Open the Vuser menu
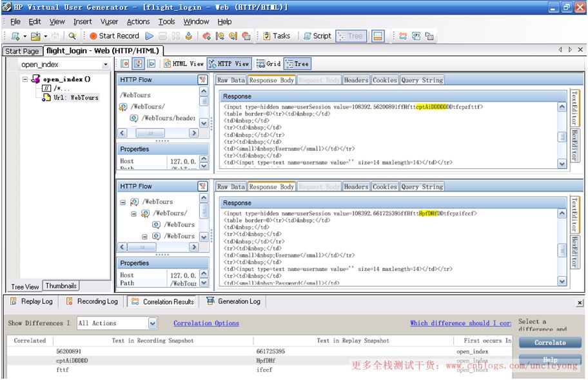The image size is (588, 380). pyautogui.click(x=109, y=22)
